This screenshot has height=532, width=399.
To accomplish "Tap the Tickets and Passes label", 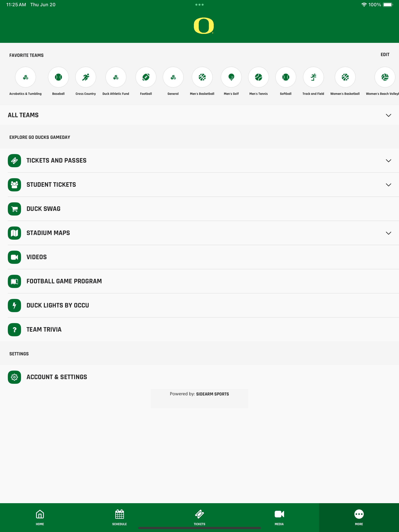I will point(56,160).
